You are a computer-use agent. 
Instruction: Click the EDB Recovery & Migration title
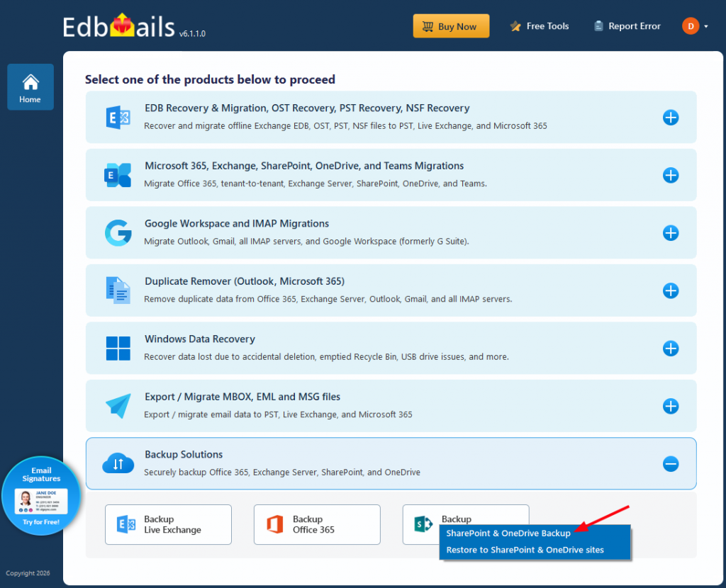(x=307, y=108)
